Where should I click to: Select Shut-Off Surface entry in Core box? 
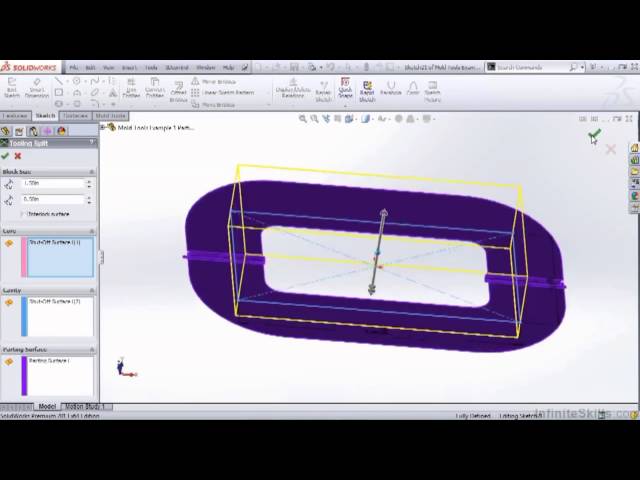click(x=55, y=242)
